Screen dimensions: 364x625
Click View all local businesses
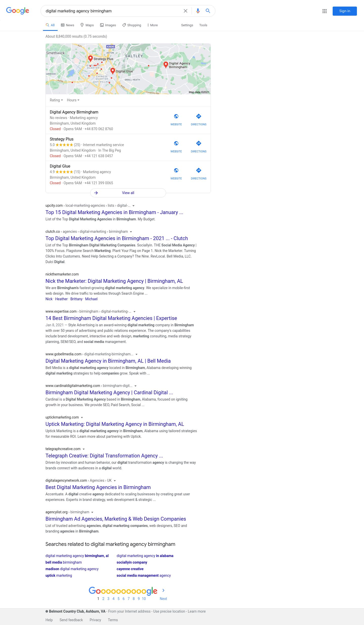pyautogui.click(x=128, y=193)
